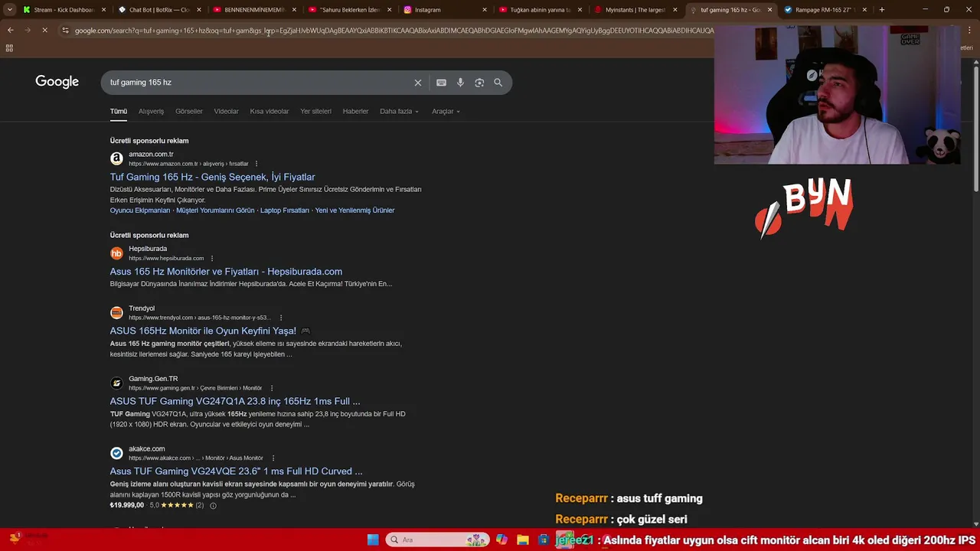Click the Google logo
The image size is (980, 551).
coord(57,82)
